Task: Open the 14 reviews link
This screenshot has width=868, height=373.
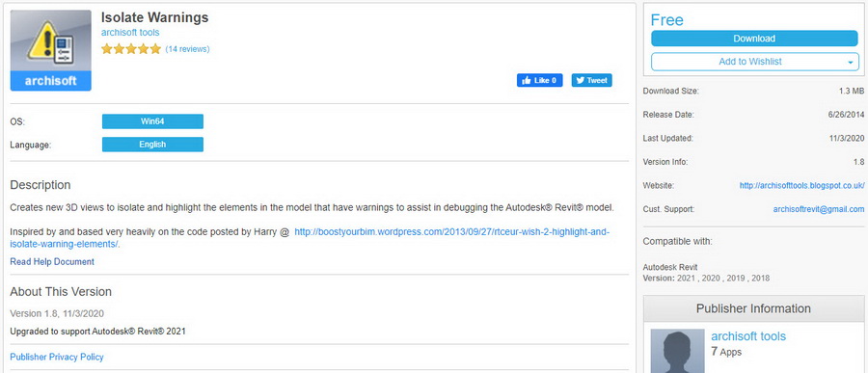Action: [187, 49]
